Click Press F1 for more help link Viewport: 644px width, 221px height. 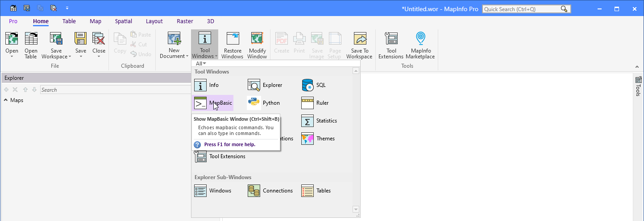229,144
